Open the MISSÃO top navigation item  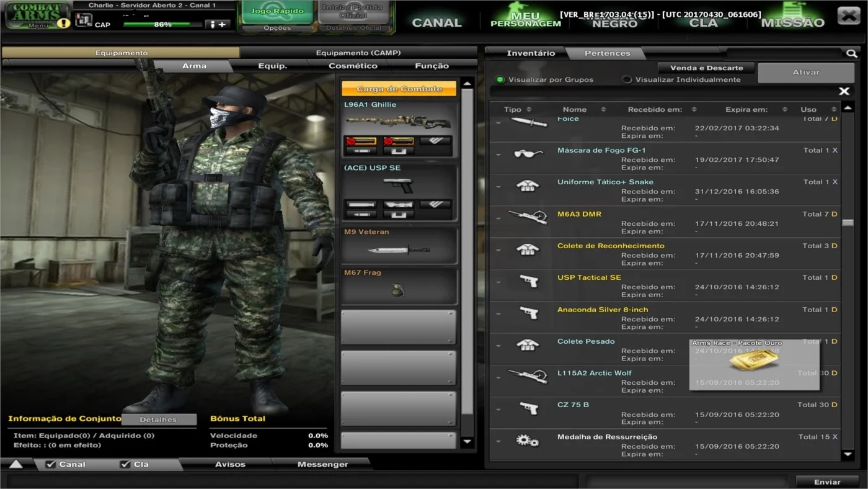coord(793,22)
